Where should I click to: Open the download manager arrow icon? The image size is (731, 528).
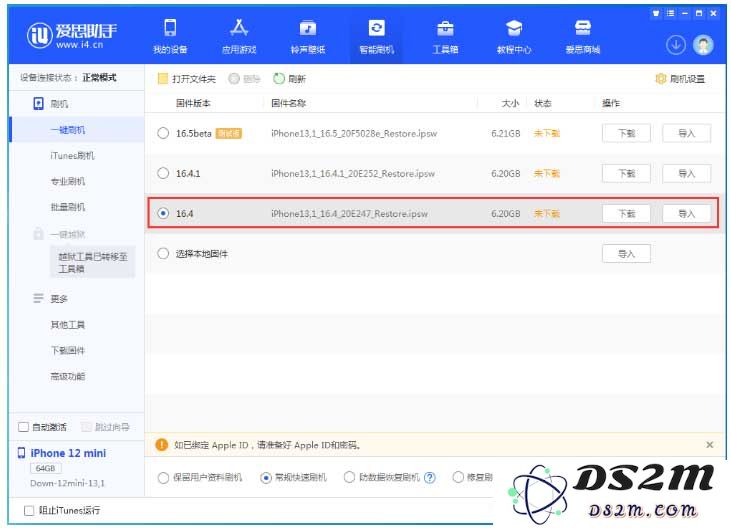tap(676, 45)
